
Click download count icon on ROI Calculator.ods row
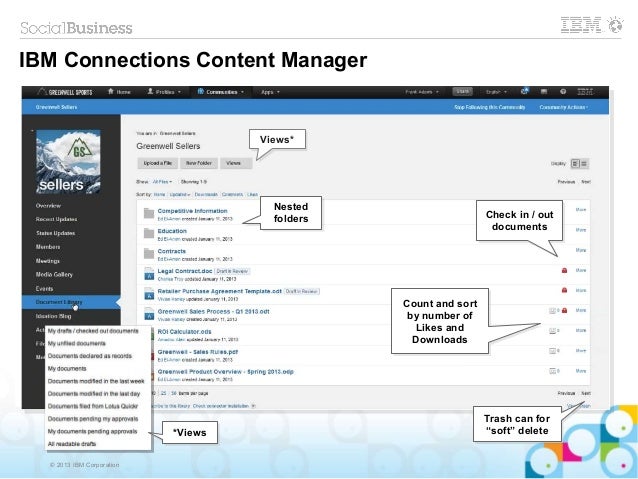coord(552,330)
